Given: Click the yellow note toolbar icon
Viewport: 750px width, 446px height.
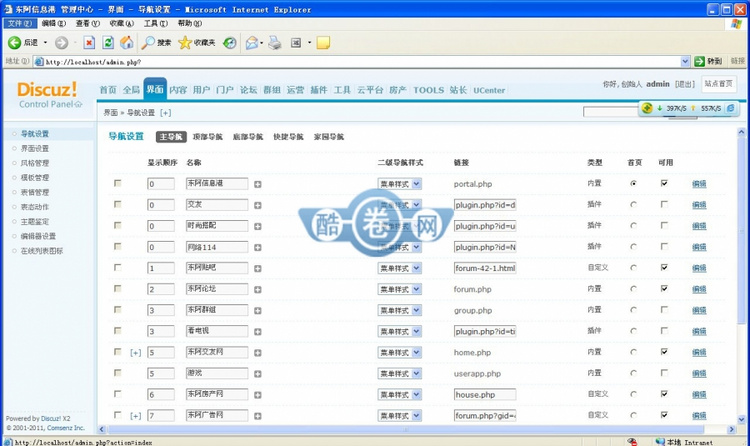Looking at the screenshot, I should pos(323,43).
